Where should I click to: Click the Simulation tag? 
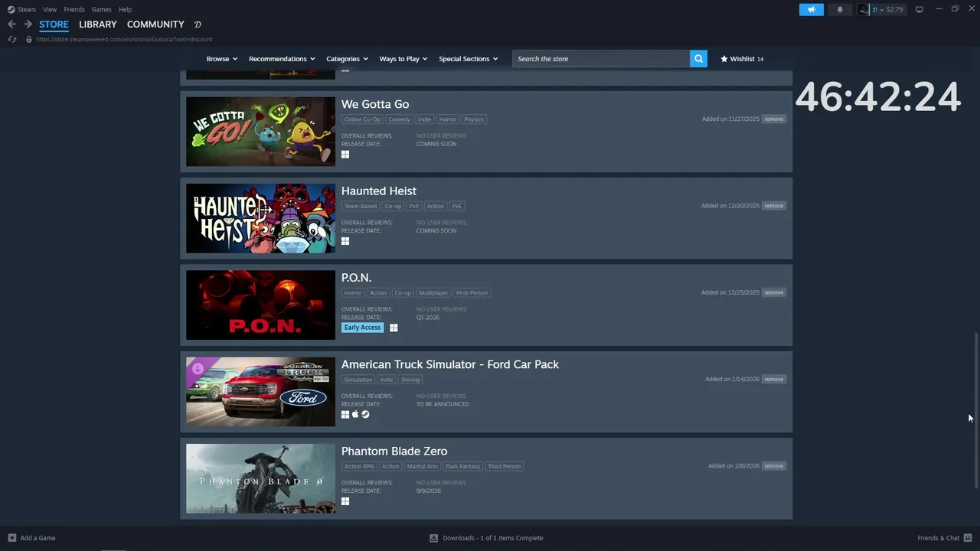pyautogui.click(x=358, y=380)
